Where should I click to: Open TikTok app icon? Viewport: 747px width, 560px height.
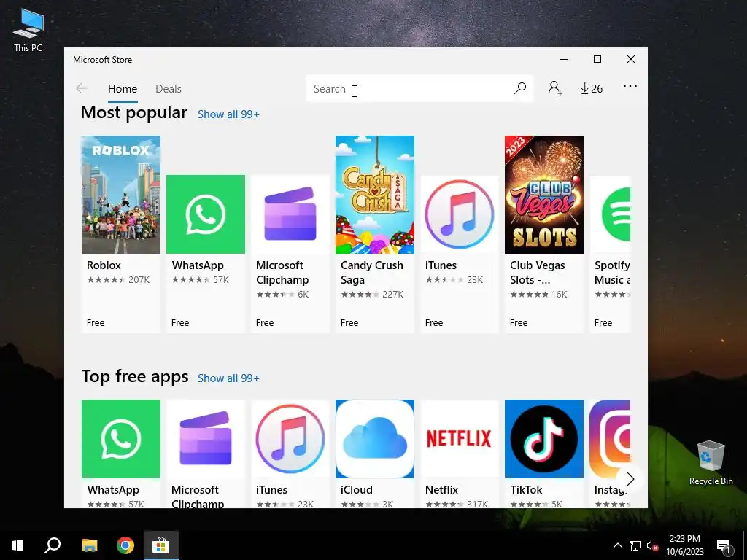[544, 438]
